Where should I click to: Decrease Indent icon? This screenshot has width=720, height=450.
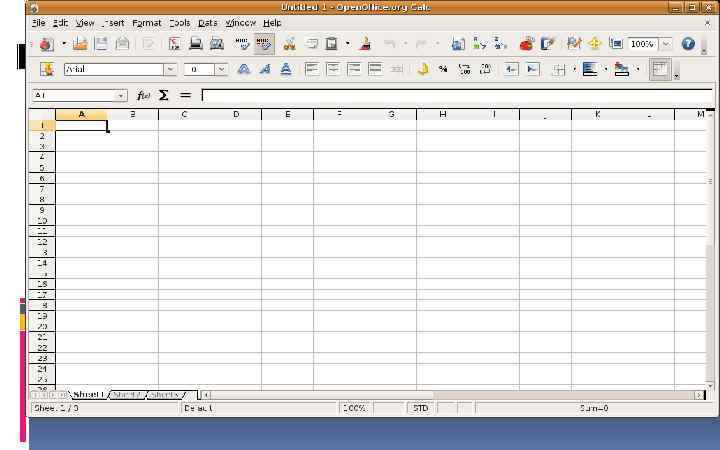511,69
